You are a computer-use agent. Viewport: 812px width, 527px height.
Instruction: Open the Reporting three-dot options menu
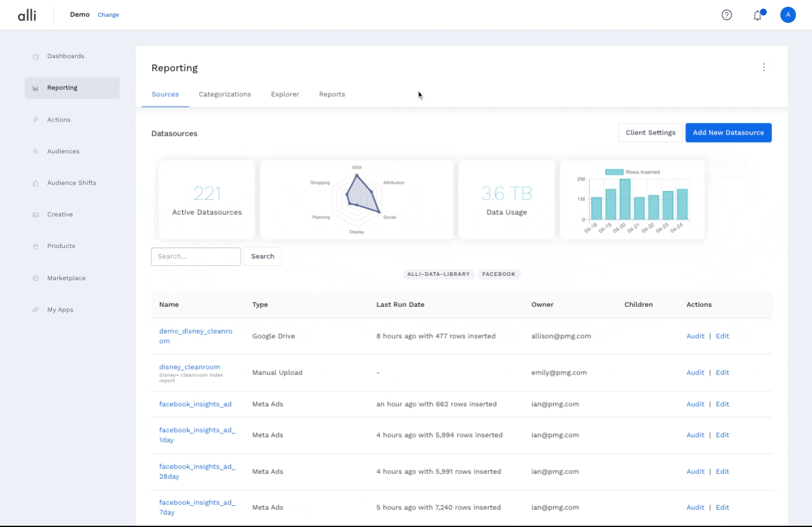764,67
